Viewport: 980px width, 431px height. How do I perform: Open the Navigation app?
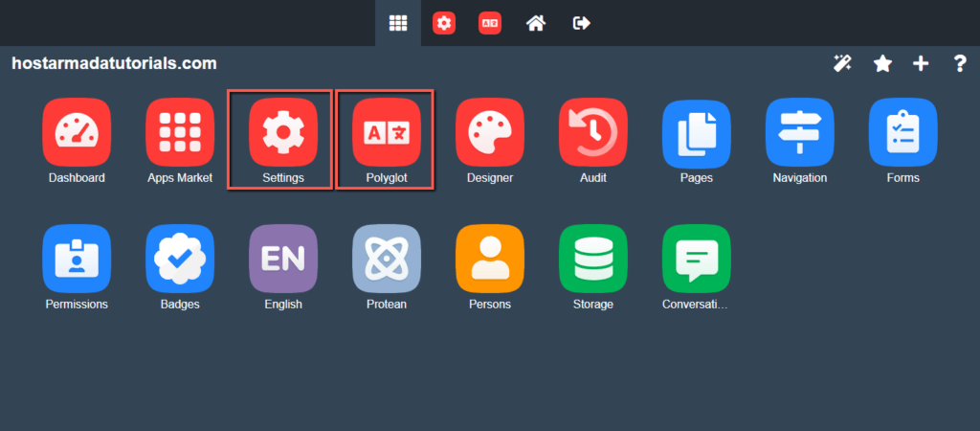tap(800, 132)
